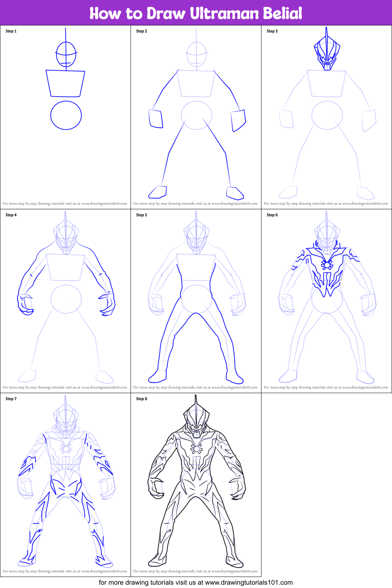The width and height of the screenshot is (392, 588).
Task: Select the Step 1 drawing thumbnail
Action: (65, 117)
